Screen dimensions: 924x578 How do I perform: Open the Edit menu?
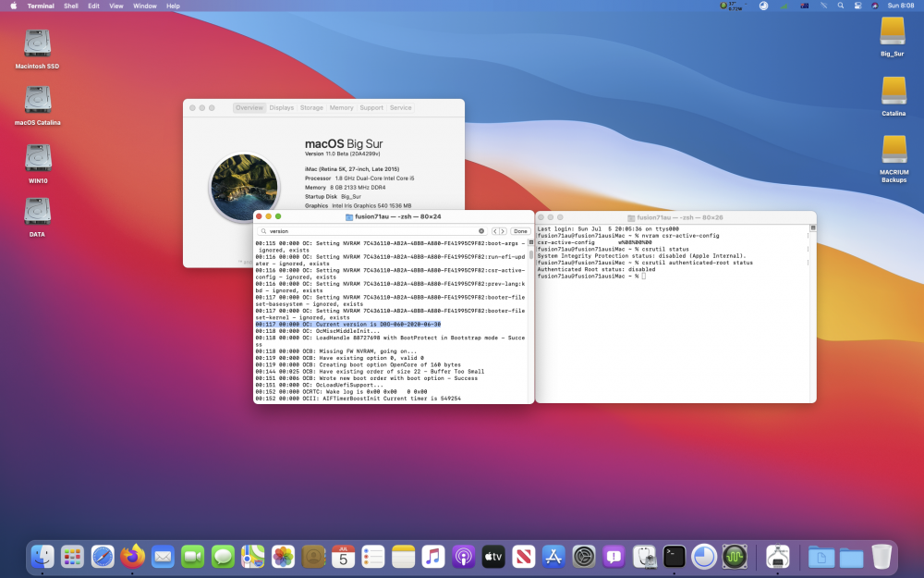coord(93,6)
